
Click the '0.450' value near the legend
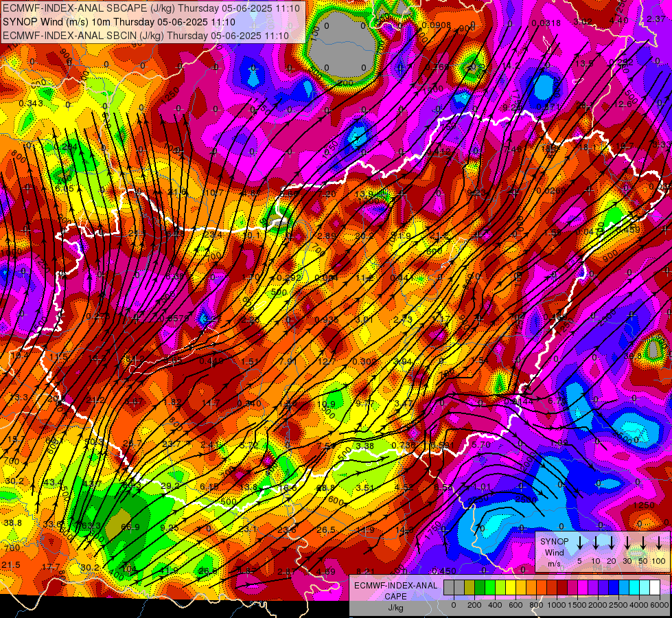pos(444,570)
